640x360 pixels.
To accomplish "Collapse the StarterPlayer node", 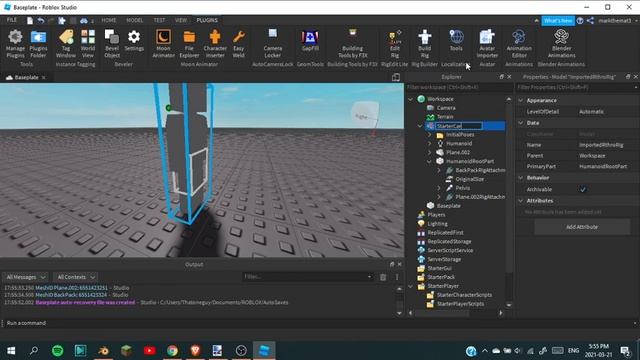I will click(411, 287).
